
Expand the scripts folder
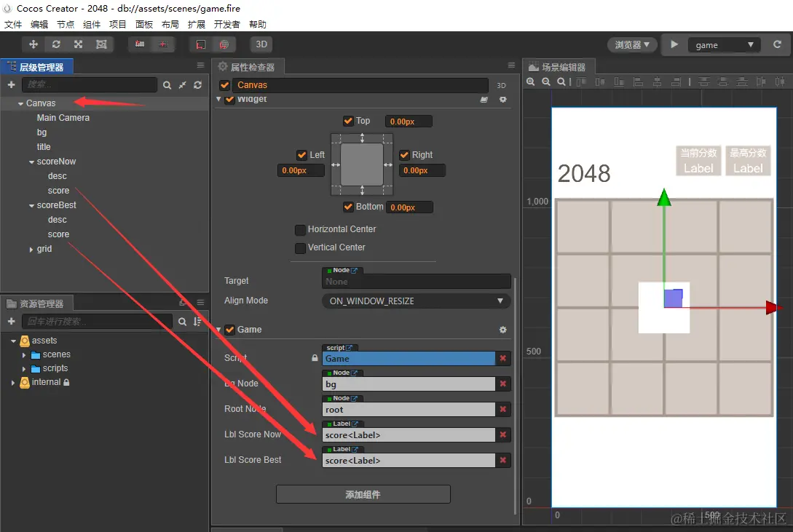[x=24, y=369]
